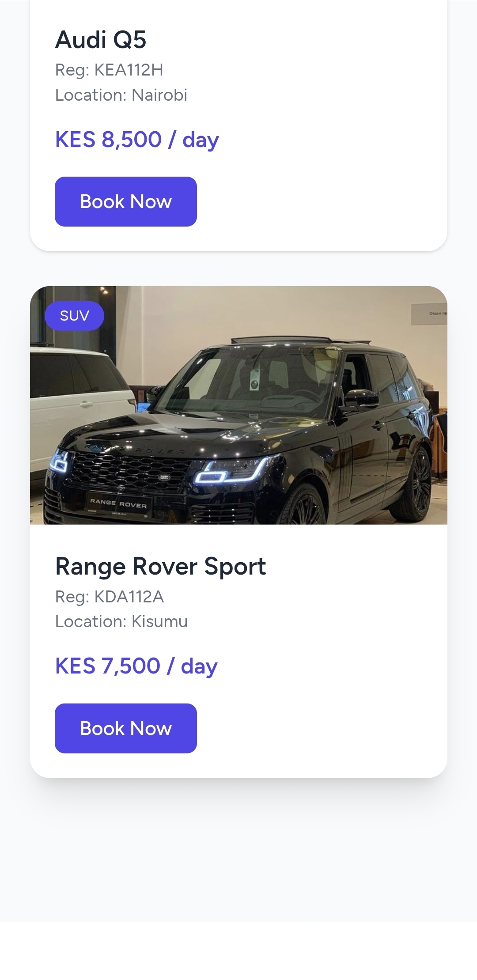Click the Range Rover front plate in photo
Image resolution: width=477 pixels, height=980 pixels.
(118, 503)
